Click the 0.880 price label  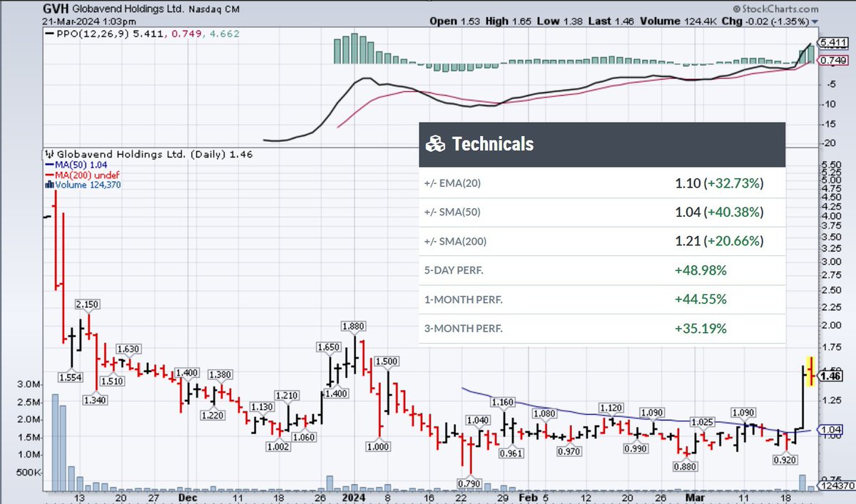tap(686, 467)
